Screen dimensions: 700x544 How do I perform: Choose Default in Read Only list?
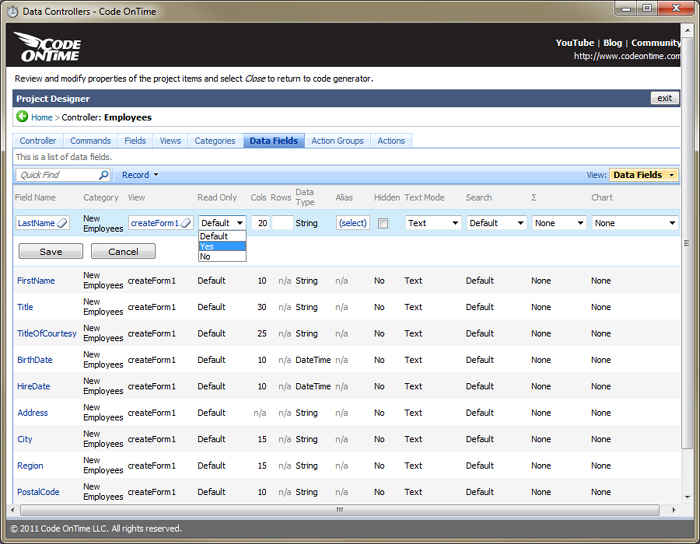[222, 236]
